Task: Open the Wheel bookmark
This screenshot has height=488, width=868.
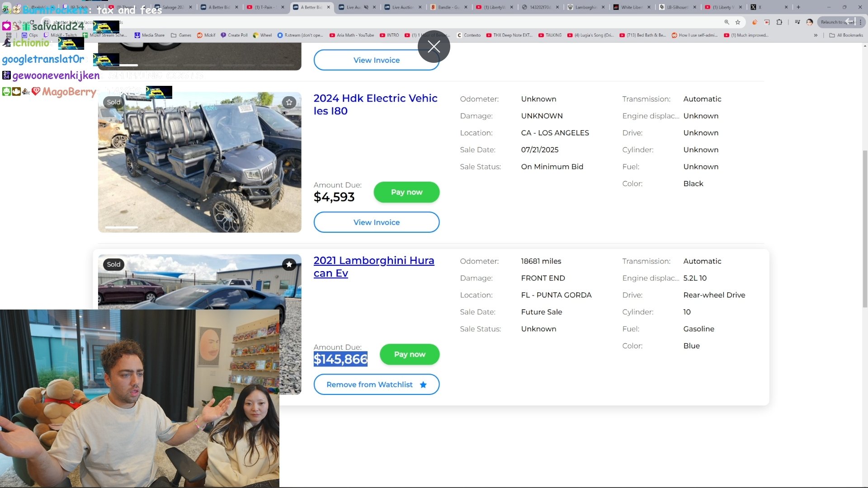Action: click(263, 35)
